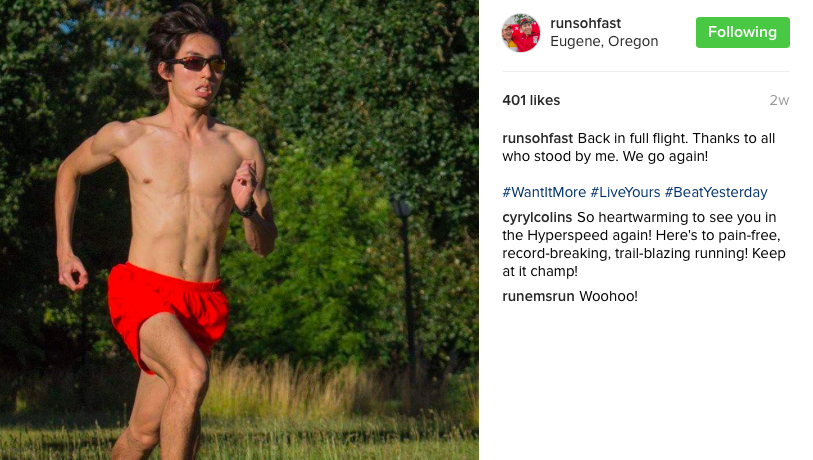Open the #BeatYesterday hashtag
Viewport: 813px width, 460px height.
click(x=716, y=192)
